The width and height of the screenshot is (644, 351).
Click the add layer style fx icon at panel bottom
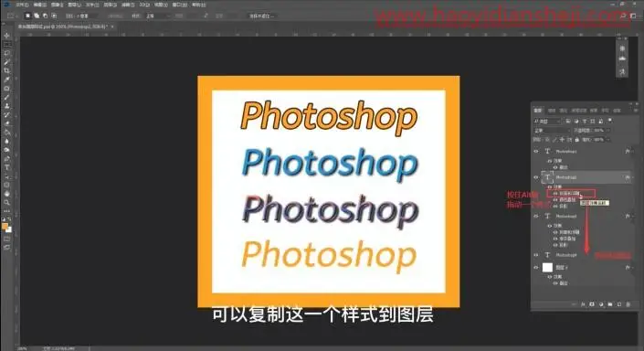pos(583,304)
